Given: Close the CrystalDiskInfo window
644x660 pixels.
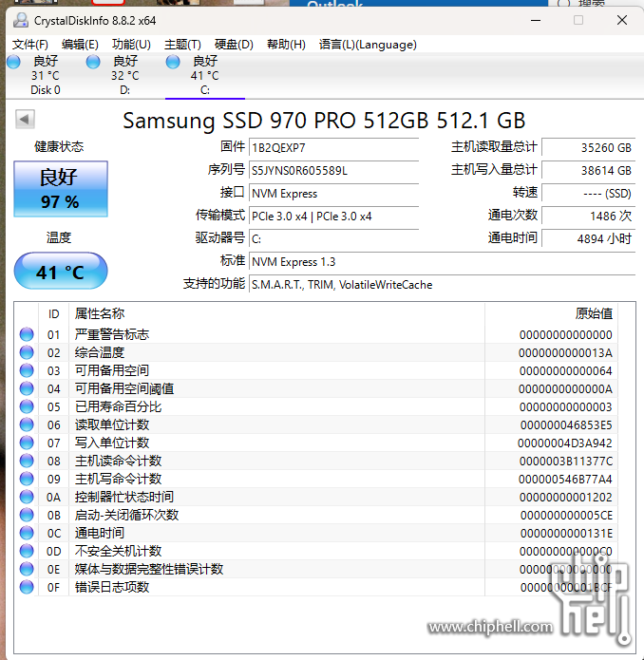Looking at the screenshot, I should tap(622, 20).
